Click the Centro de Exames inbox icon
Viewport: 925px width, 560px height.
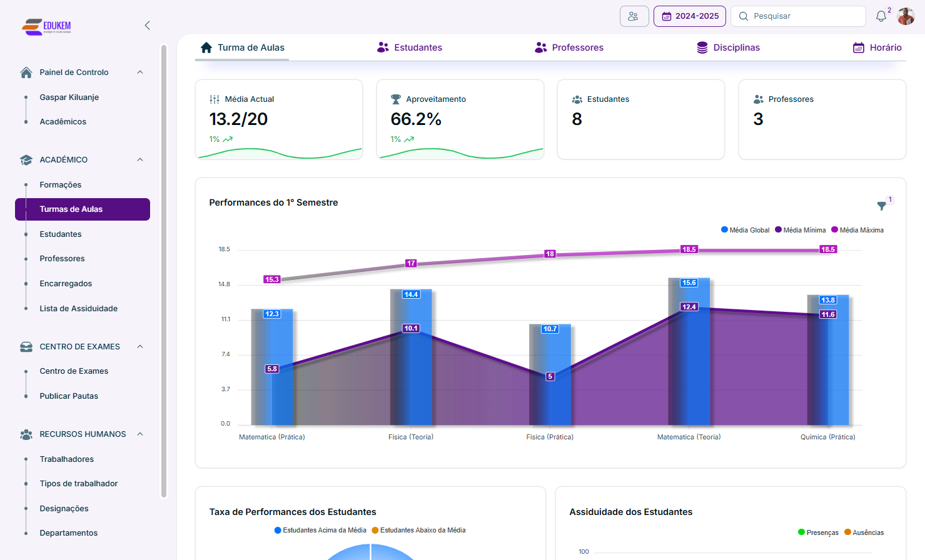(x=26, y=347)
